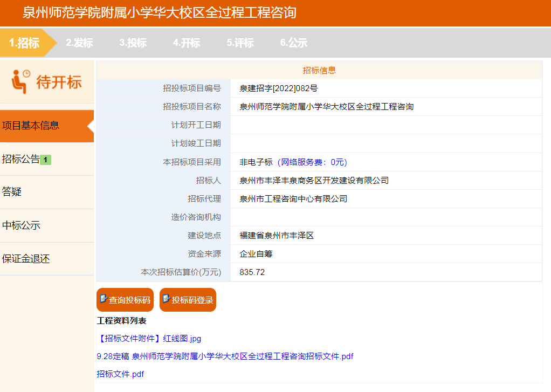
Task: Click the 待开标 status text
Action: [x=59, y=82]
